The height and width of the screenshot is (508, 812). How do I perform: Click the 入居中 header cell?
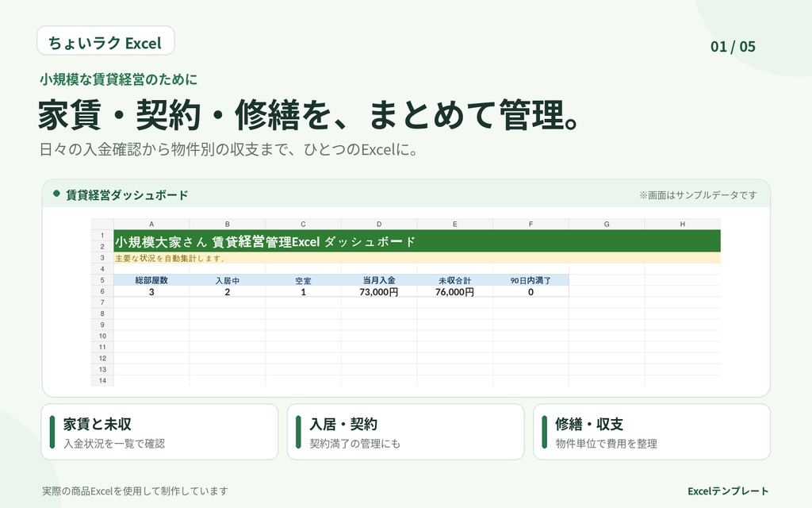point(228,280)
